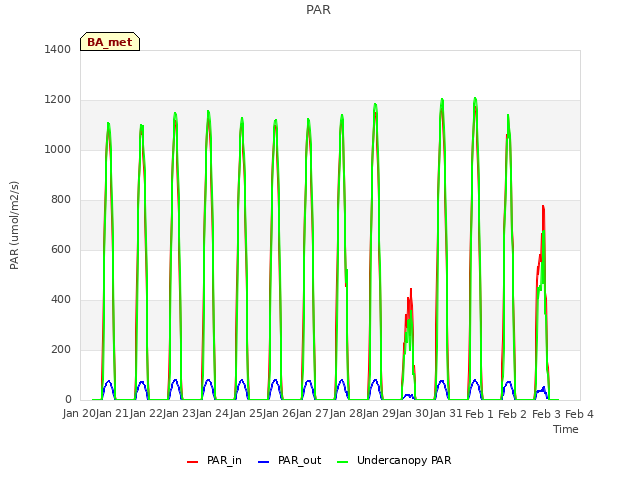Click the 600 y-axis tick label

(61, 249)
